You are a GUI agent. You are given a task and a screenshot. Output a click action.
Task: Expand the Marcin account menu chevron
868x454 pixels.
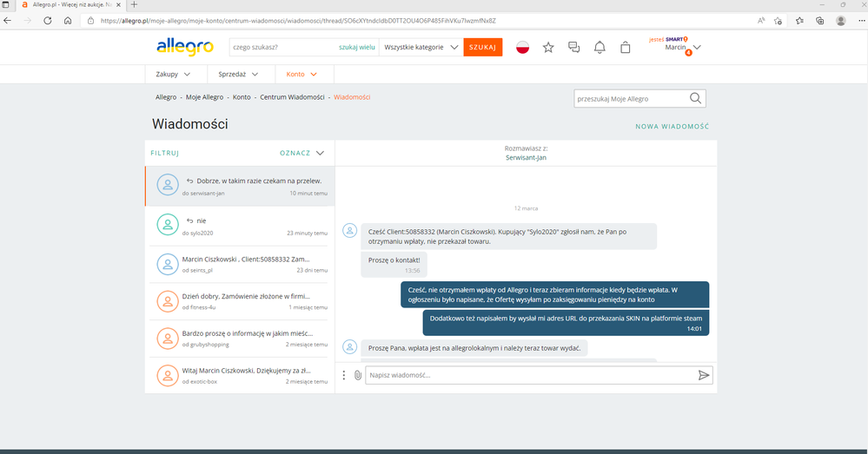(x=697, y=48)
